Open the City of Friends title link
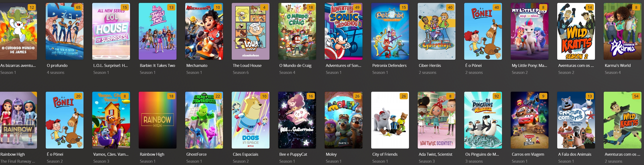This screenshot has height=165, width=644. 385,154
